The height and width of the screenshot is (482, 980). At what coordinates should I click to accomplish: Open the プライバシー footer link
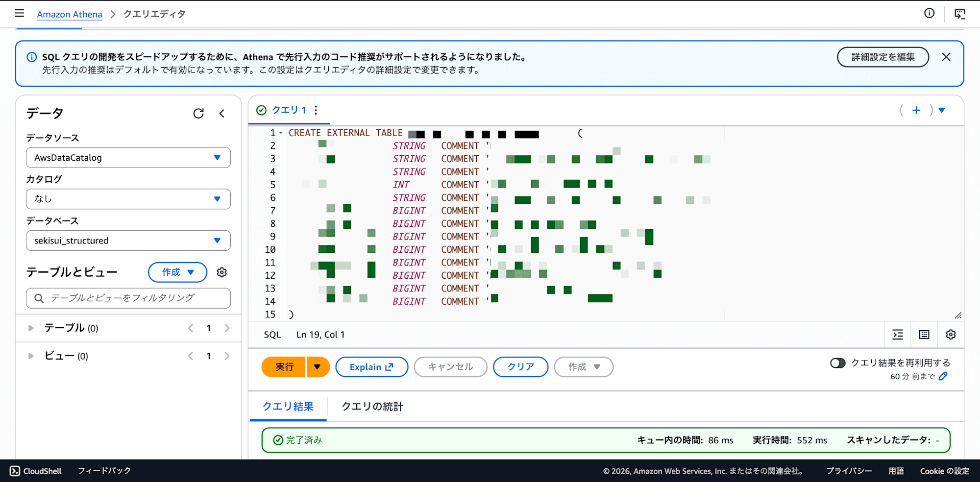849,471
